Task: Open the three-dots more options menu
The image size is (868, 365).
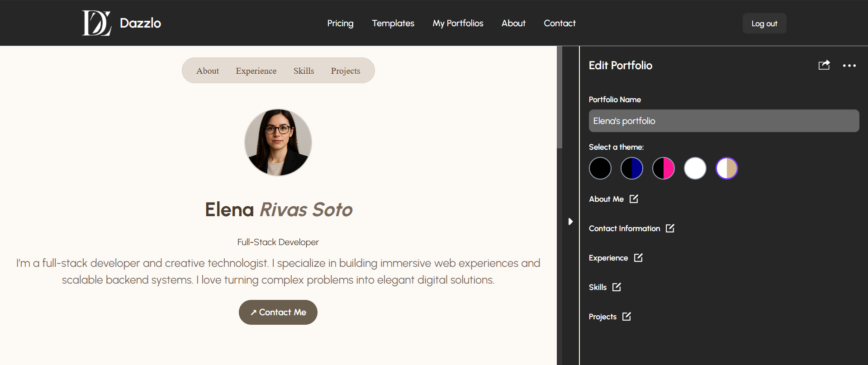Action: coord(849,66)
